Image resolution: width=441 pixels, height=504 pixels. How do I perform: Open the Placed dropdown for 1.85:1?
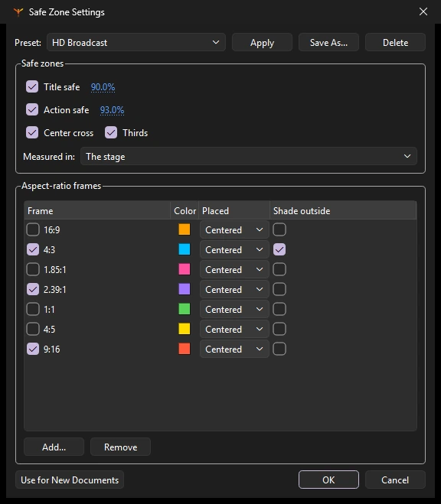[x=234, y=270]
